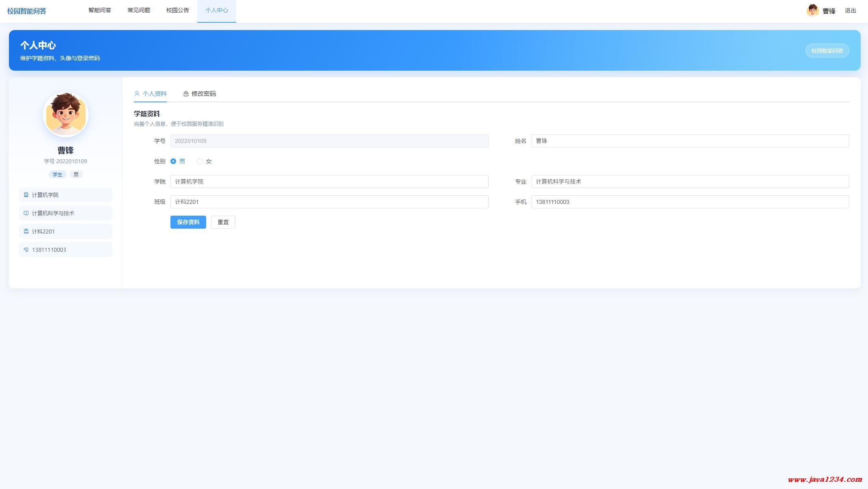Viewport: 868px width, 489px height.
Task: Click the 重置 button
Action: tap(223, 222)
